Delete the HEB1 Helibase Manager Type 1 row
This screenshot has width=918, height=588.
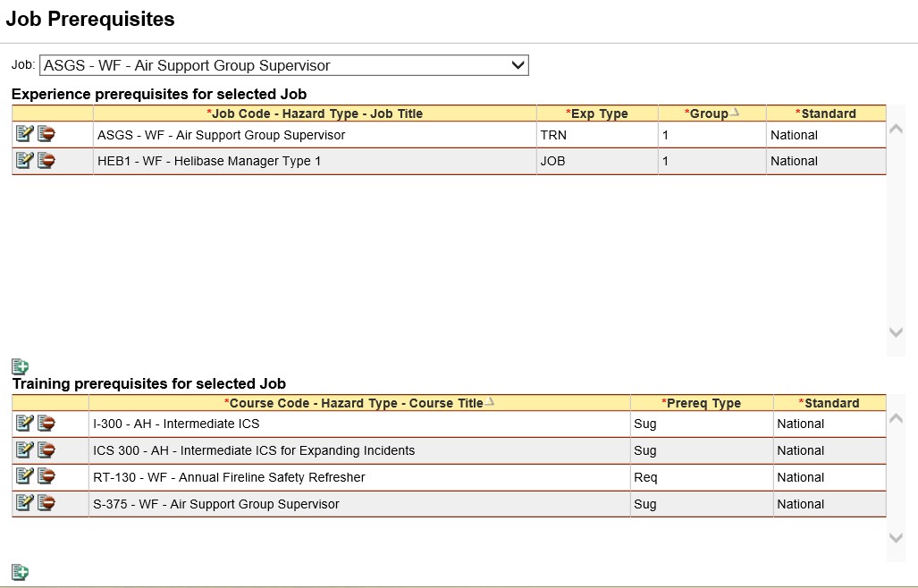(x=46, y=160)
